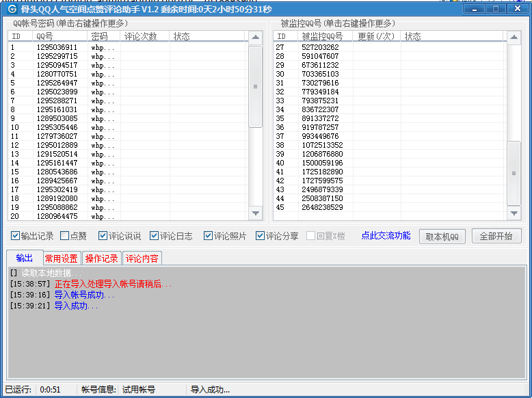Open the 点此交流功能 link
532x398 pixels.
[386, 235]
